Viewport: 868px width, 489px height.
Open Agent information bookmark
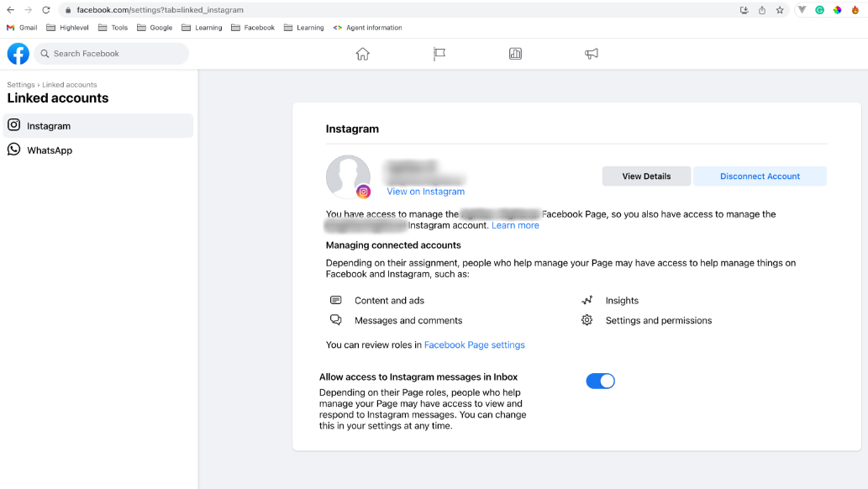coord(367,28)
